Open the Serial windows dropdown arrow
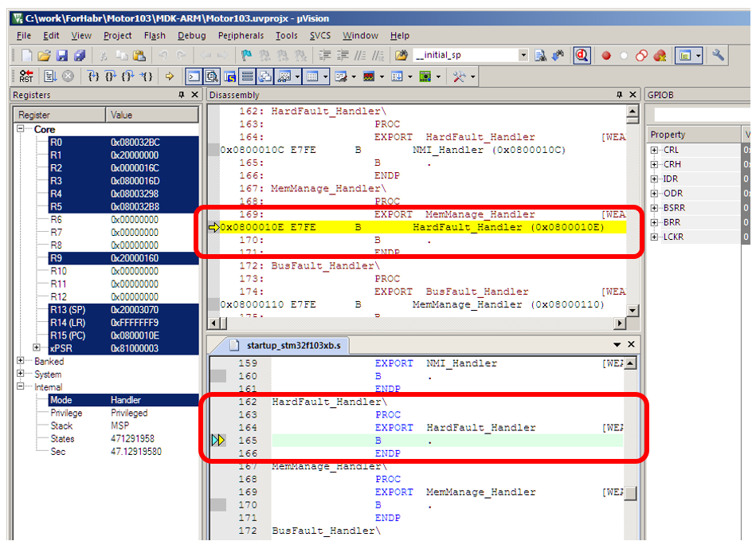The height and width of the screenshot is (545, 756). (354, 76)
